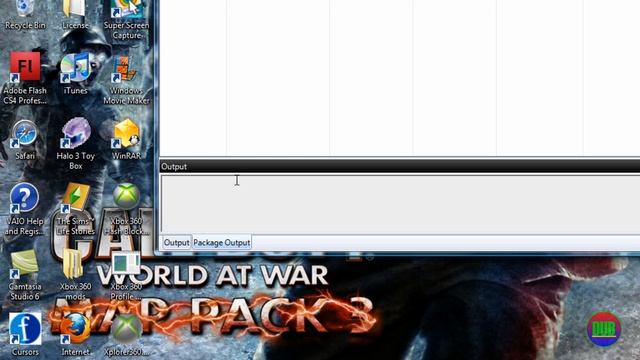Open the Cursors desktop shortcut
Image resolution: width=640 pixels, height=360 pixels.
[25, 335]
